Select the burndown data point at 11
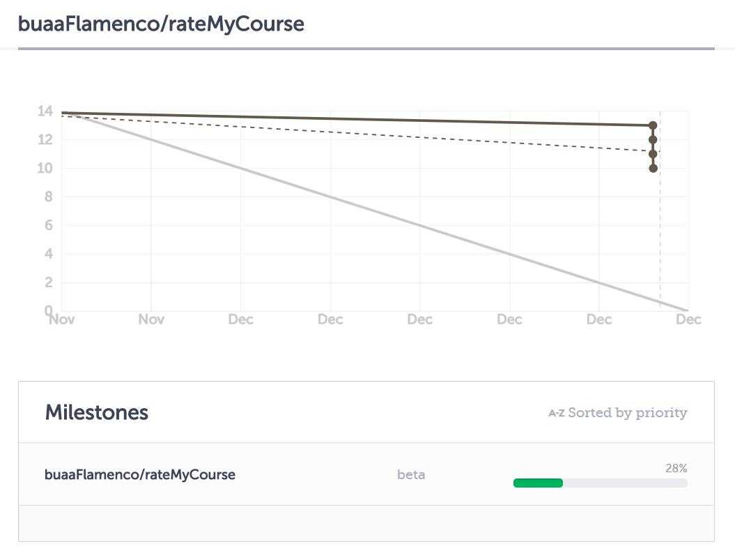This screenshot has height=560, width=735. pos(653,154)
